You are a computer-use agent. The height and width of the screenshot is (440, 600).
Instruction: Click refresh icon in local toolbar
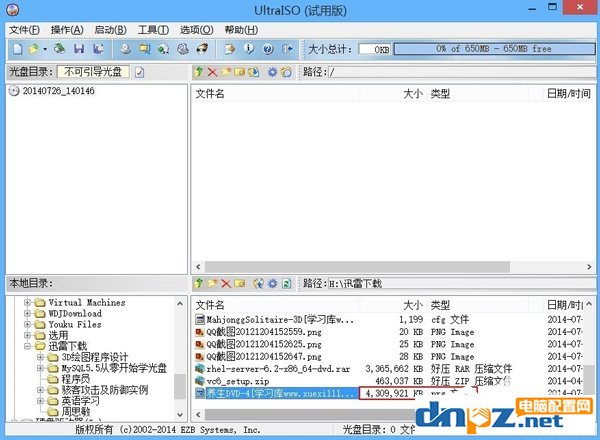click(x=287, y=284)
